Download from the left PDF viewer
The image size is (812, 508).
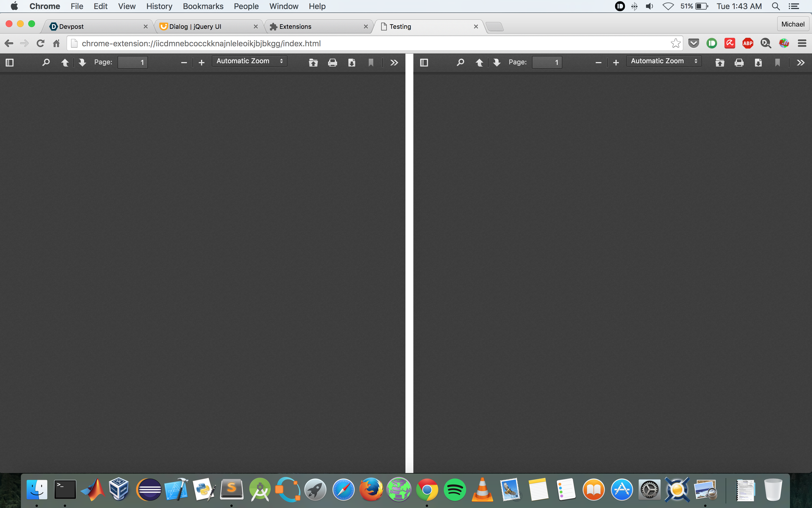pyautogui.click(x=352, y=62)
